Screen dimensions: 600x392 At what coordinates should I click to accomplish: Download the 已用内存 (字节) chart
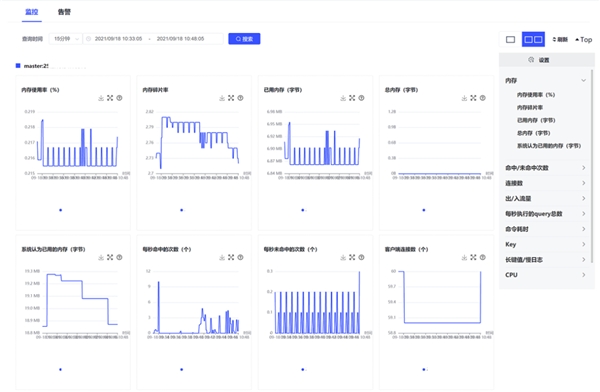pos(343,98)
